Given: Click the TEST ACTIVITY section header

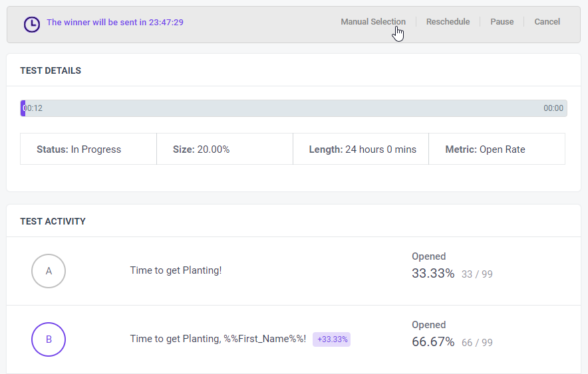Looking at the screenshot, I should [53, 221].
